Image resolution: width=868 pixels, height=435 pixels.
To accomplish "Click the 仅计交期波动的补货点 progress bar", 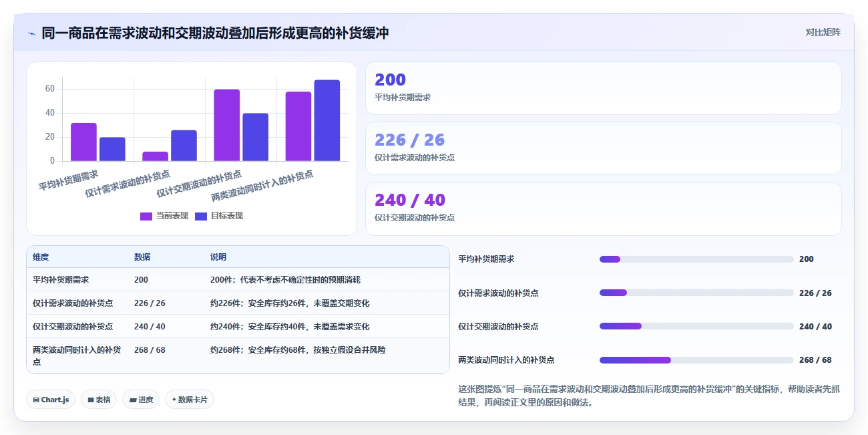I will click(696, 326).
